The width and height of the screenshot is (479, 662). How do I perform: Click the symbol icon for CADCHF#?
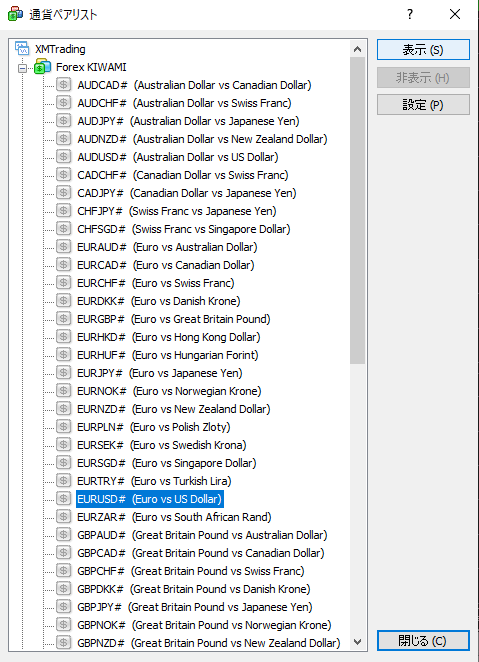pos(63,175)
